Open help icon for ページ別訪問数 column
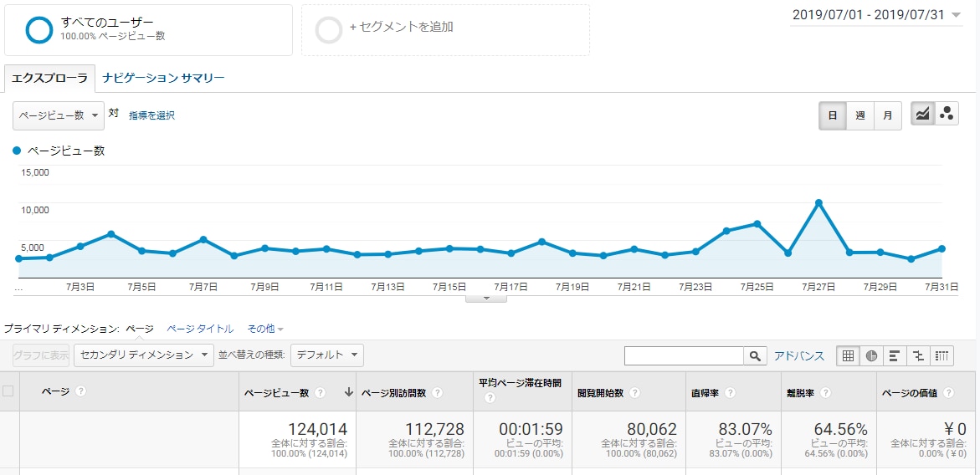 (x=438, y=392)
